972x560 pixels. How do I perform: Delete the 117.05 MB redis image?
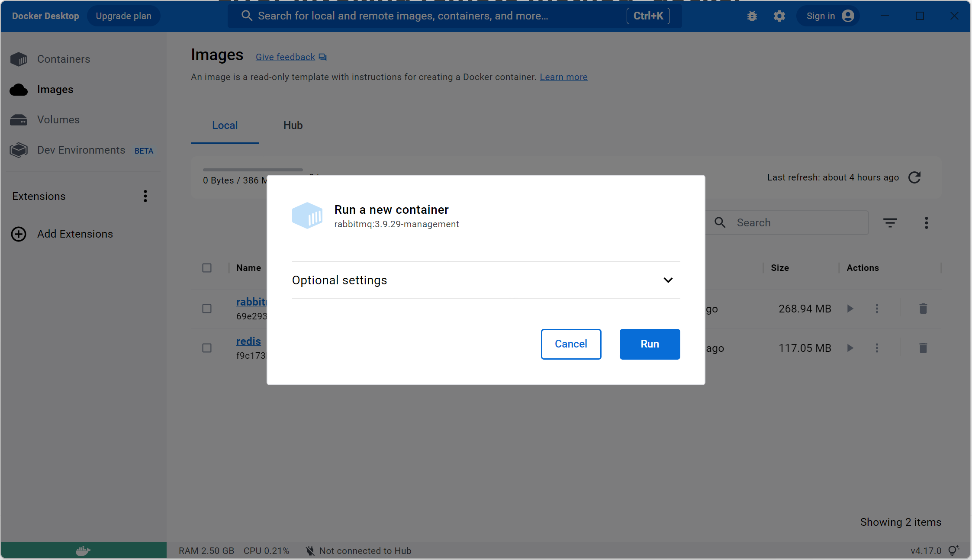(x=923, y=348)
